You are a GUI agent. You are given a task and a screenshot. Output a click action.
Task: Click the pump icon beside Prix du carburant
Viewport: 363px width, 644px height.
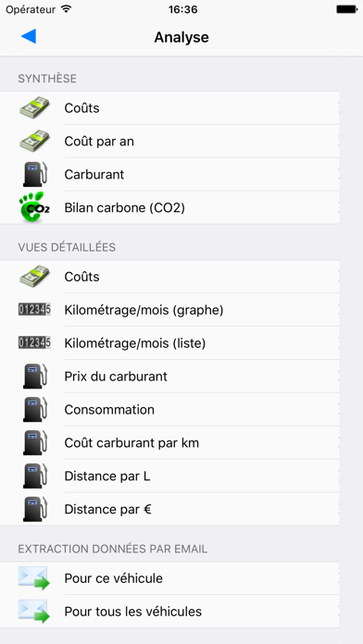35,377
